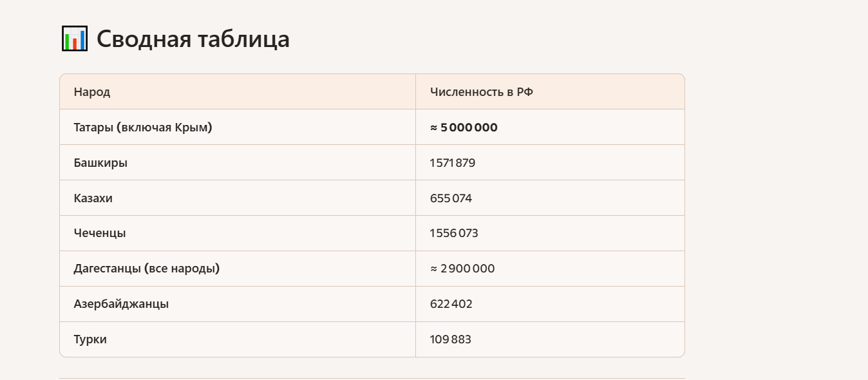This screenshot has height=380, width=868.
Task: Click the value 109 883
Action: click(x=450, y=339)
